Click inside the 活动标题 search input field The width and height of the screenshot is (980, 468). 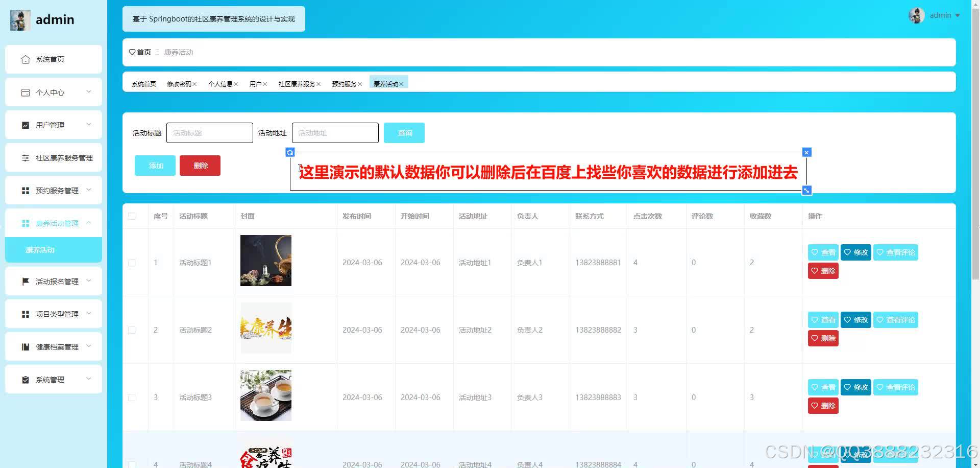[x=209, y=132]
